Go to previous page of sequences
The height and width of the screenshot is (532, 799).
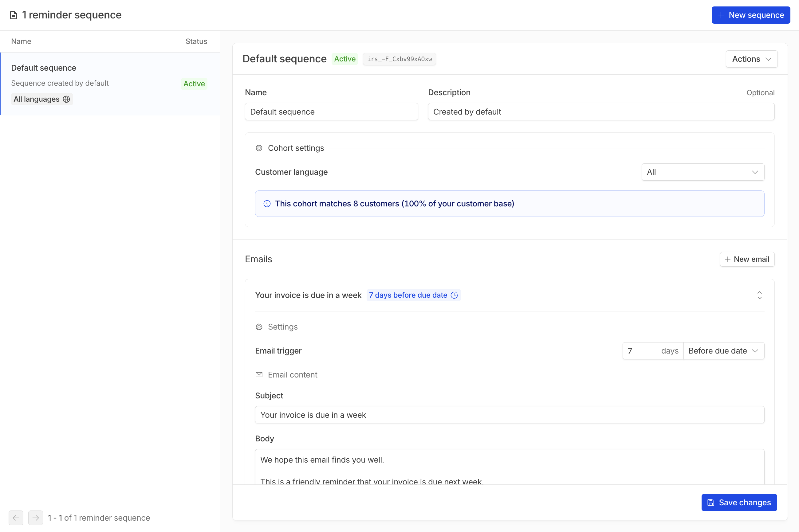tap(16, 518)
